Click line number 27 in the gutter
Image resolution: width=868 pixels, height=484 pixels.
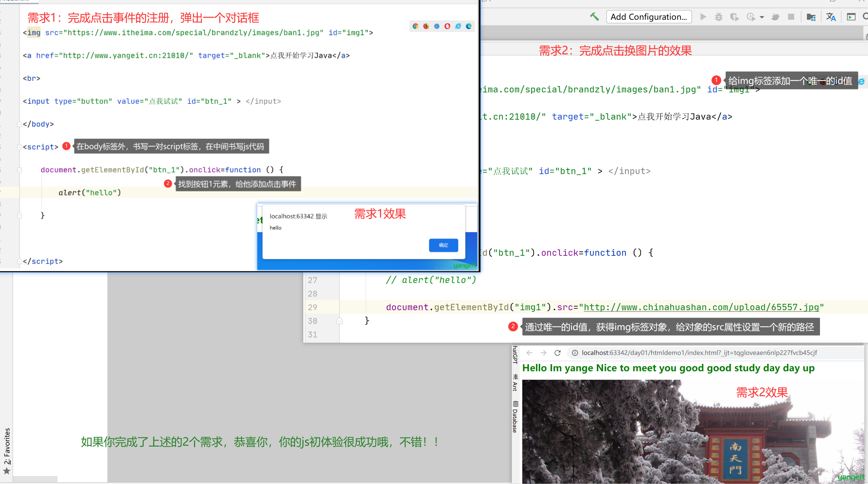(x=312, y=280)
